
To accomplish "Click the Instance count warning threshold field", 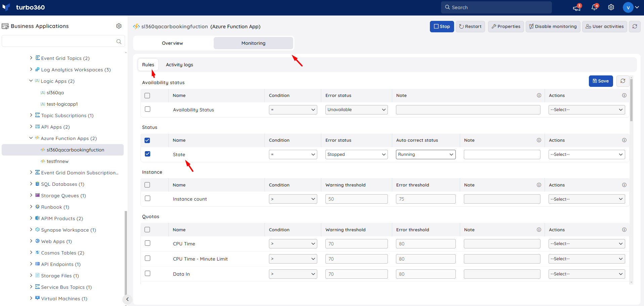I will point(356,199).
